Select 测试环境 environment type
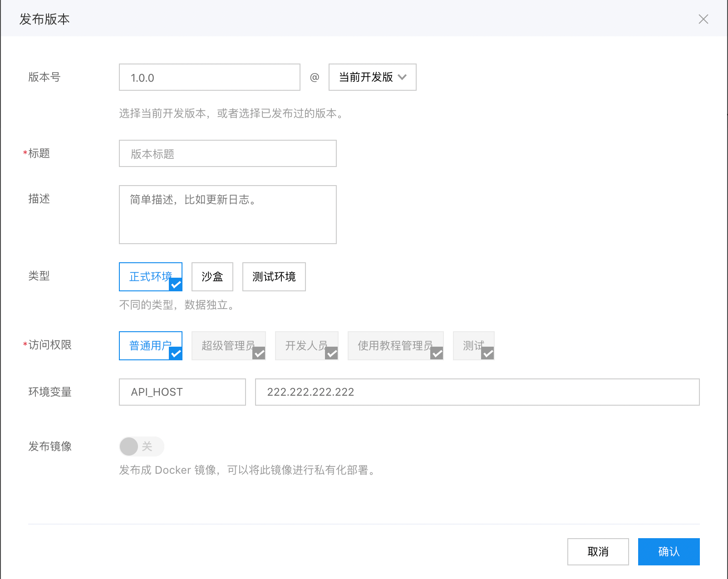The image size is (728, 579). tap(274, 276)
